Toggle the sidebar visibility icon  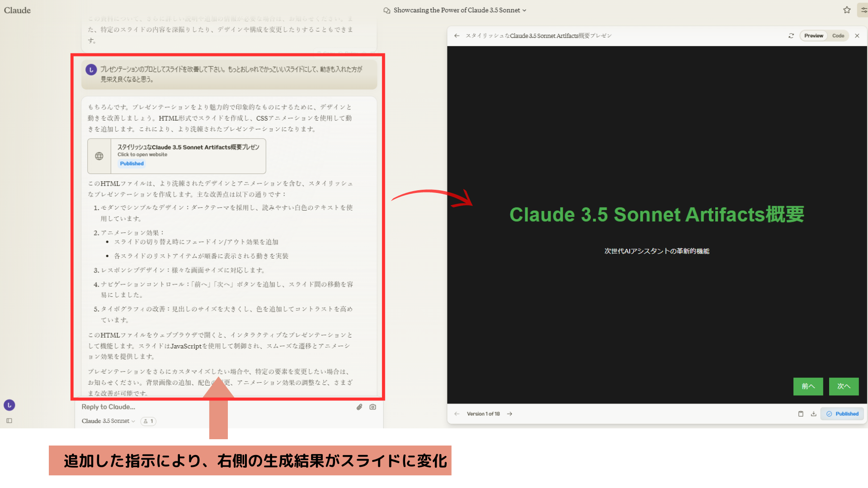(x=9, y=420)
